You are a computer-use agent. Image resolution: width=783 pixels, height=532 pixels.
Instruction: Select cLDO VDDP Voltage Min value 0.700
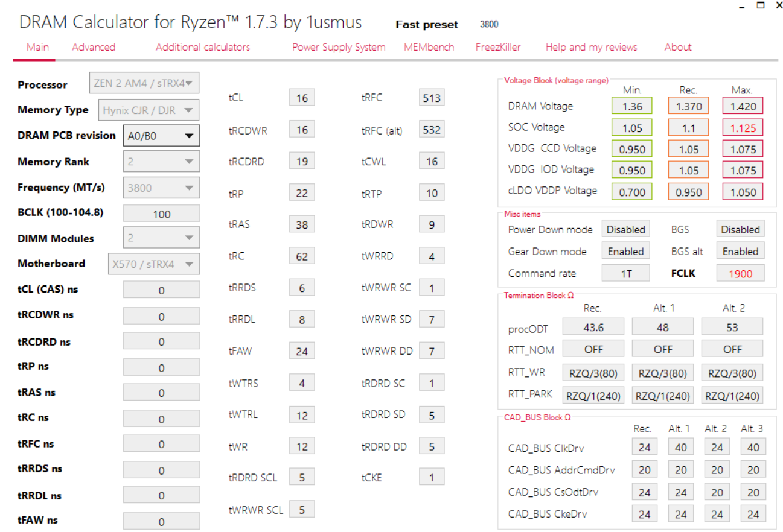632,192
